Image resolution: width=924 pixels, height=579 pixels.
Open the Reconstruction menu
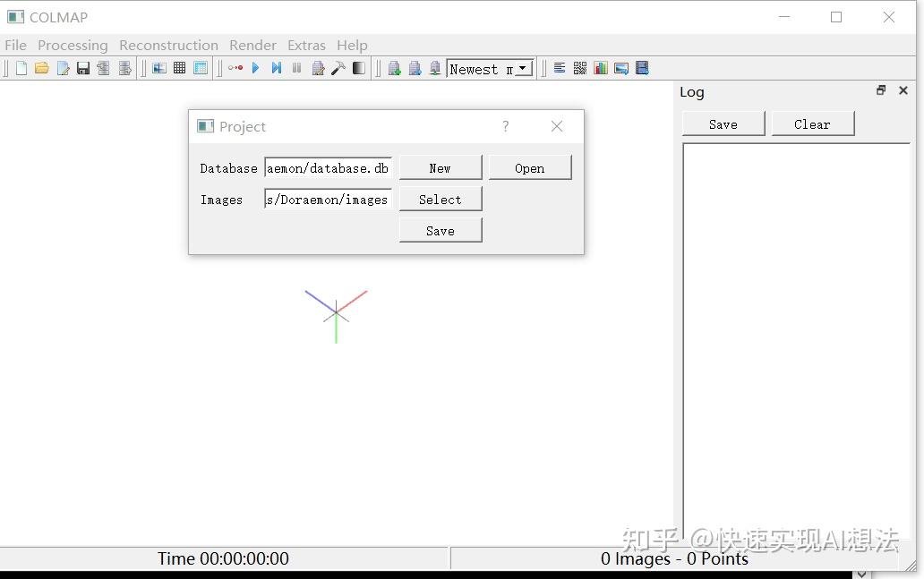point(168,45)
